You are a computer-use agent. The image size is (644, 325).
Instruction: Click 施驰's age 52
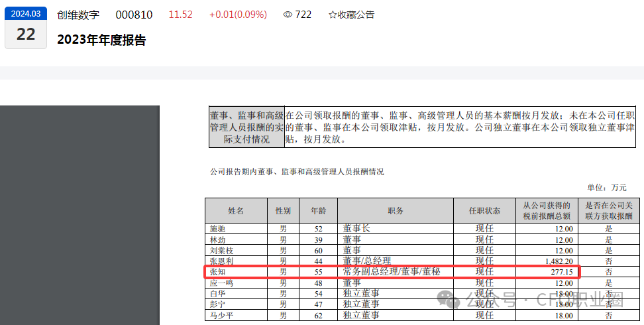point(318,229)
